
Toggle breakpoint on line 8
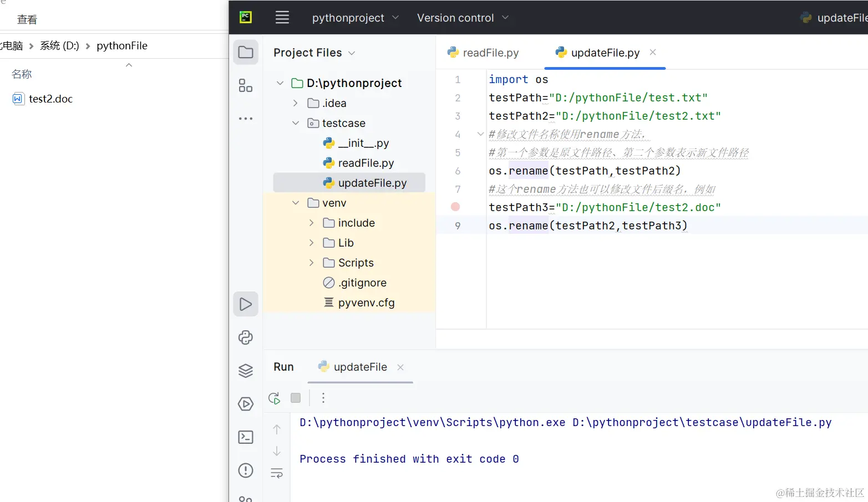click(x=455, y=207)
